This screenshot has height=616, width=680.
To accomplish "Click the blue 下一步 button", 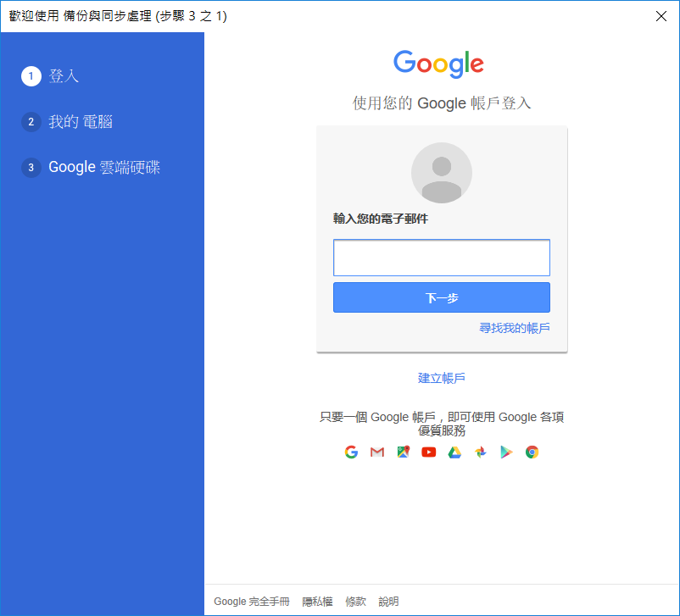I will 442,297.
